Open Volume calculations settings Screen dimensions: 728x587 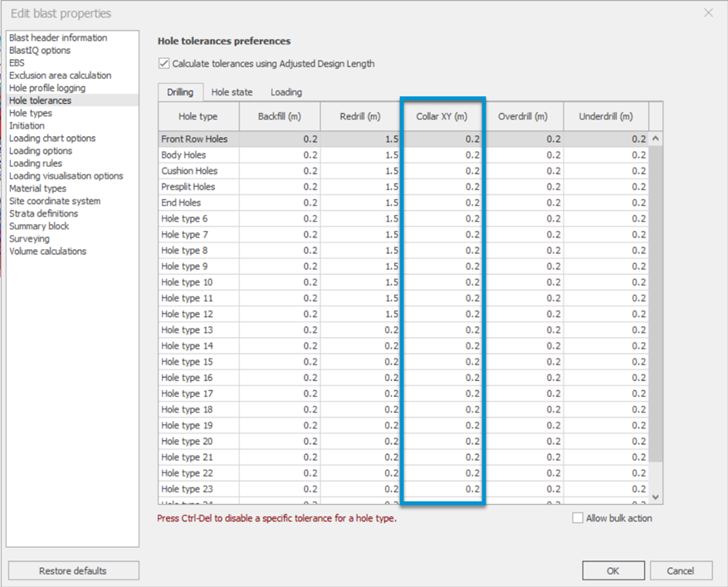(x=72, y=251)
